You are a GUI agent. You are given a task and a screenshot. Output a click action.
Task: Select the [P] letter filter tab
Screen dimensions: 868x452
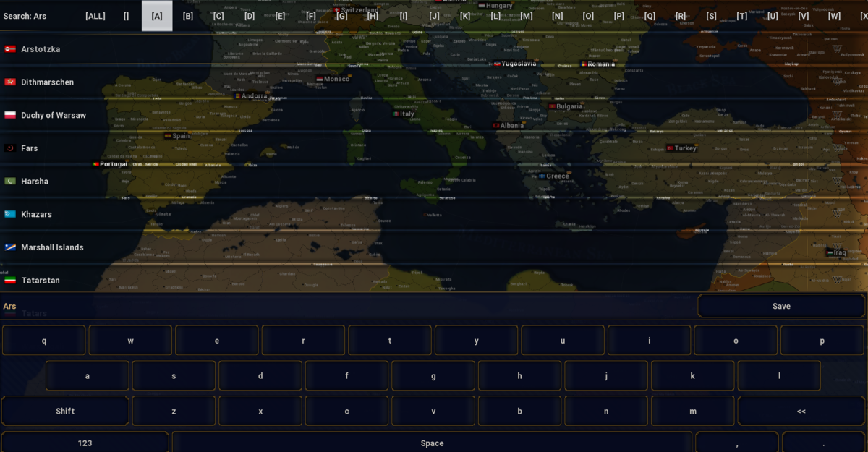(619, 16)
